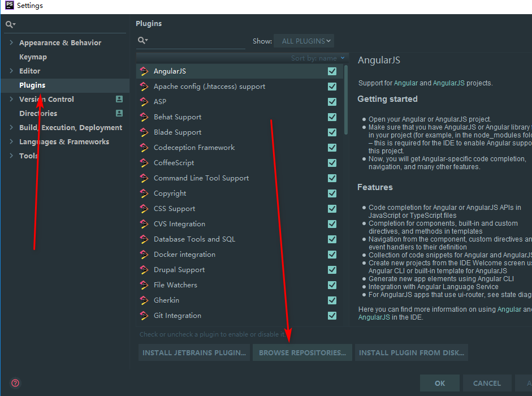Open the Show ALL PLUGINS dropdown
Image resolution: width=532 pixels, height=396 pixels.
(x=304, y=41)
